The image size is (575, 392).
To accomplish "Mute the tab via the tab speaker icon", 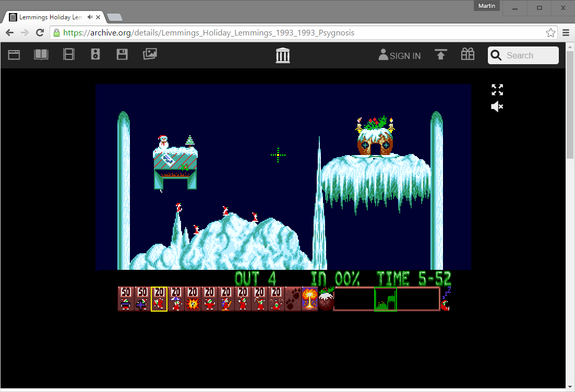I will click(90, 17).
